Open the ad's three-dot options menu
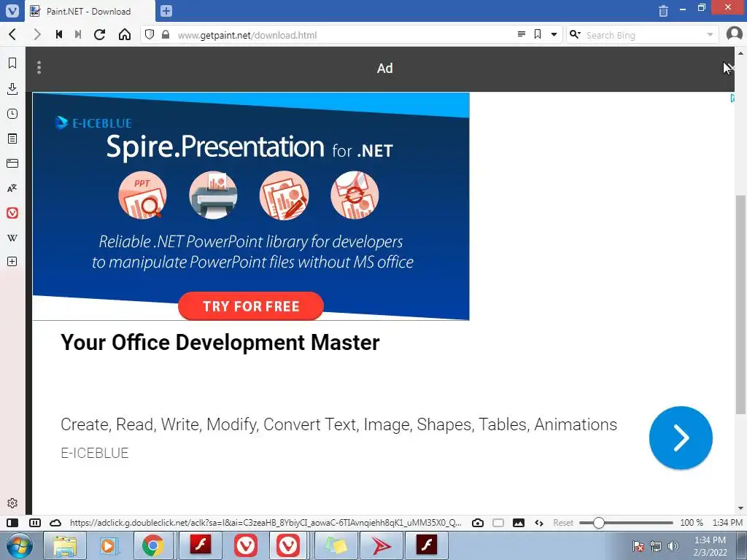Image resolution: width=747 pixels, height=560 pixels. (39, 68)
